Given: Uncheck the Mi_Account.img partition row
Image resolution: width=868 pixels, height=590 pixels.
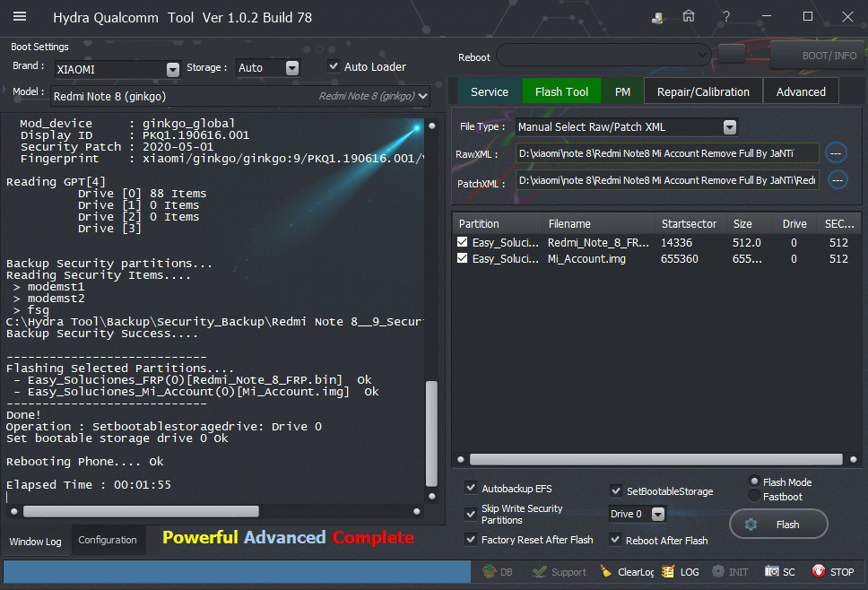Looking at the screenshot, I should click(462, 258).
